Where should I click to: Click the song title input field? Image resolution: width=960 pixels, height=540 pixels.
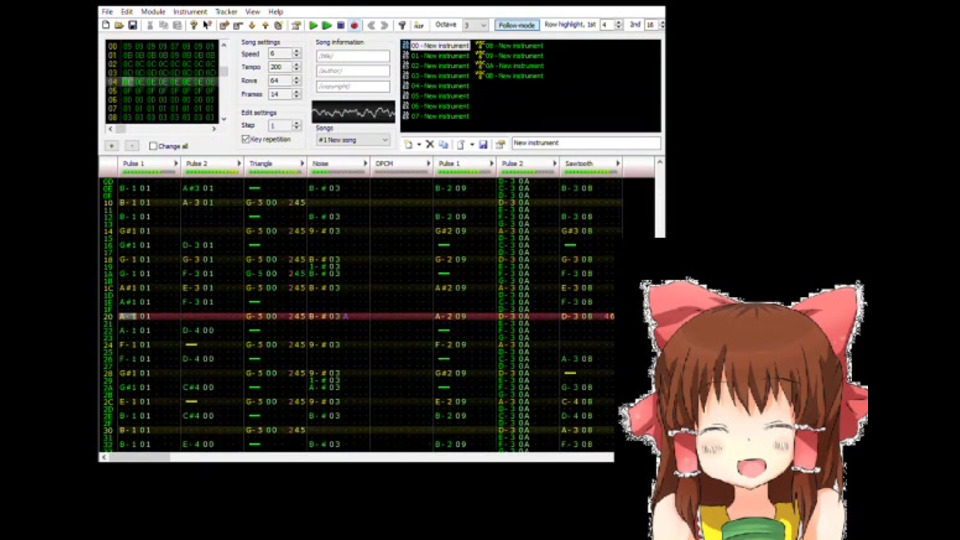[353, 56]
